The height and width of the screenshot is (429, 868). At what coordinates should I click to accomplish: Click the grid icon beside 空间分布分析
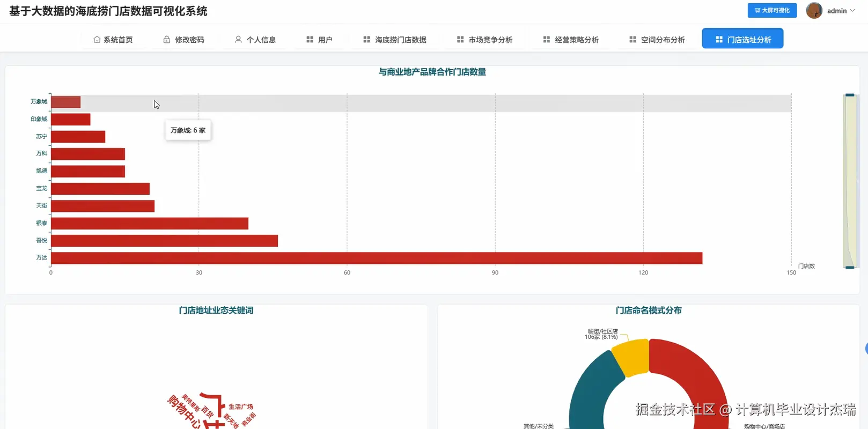[x=632, y=40]
